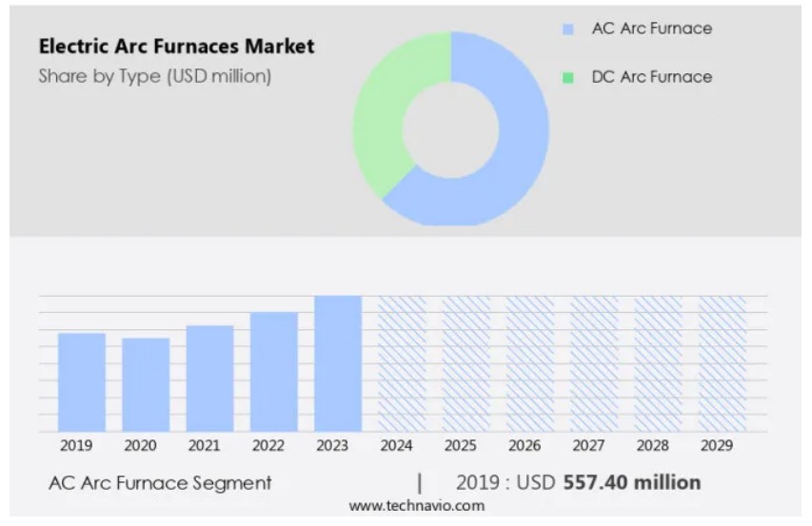The width and height of the screenshot is (812, 526).
Task: Select the DC Arc Furnace legend label
Action: (x=651, y=77)
